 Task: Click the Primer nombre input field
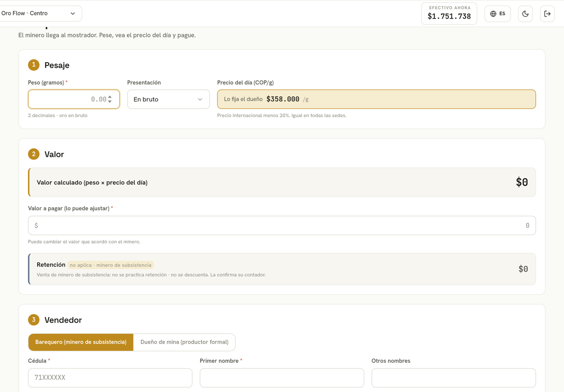[x=282, y=378]
